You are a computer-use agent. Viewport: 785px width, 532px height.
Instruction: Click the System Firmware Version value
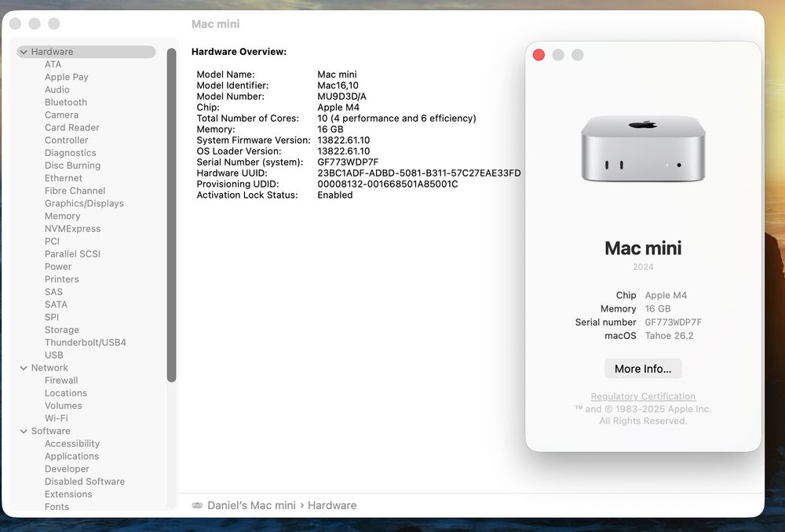[344, 140]
